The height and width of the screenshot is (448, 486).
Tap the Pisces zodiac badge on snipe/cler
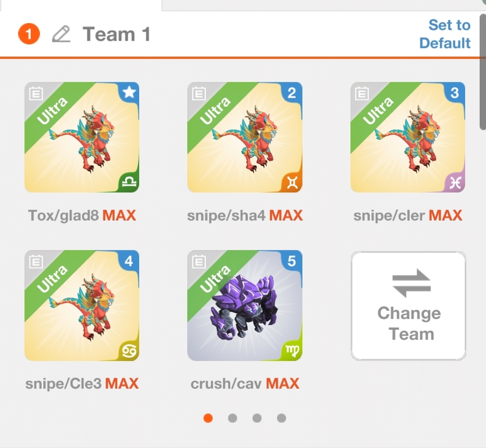(x=454, y=182)
